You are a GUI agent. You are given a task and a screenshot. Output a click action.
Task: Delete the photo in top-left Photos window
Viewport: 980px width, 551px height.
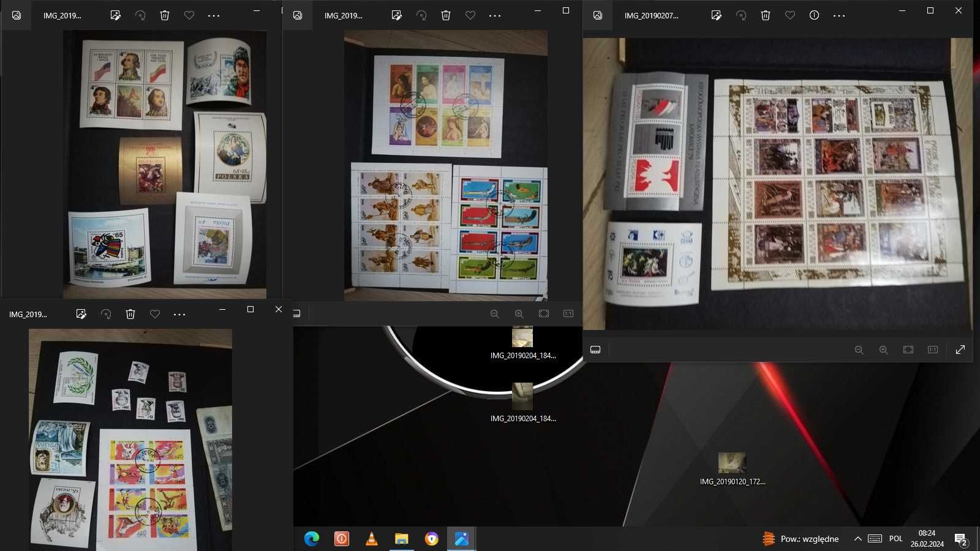pyautogui.click(x=165, y=15)
